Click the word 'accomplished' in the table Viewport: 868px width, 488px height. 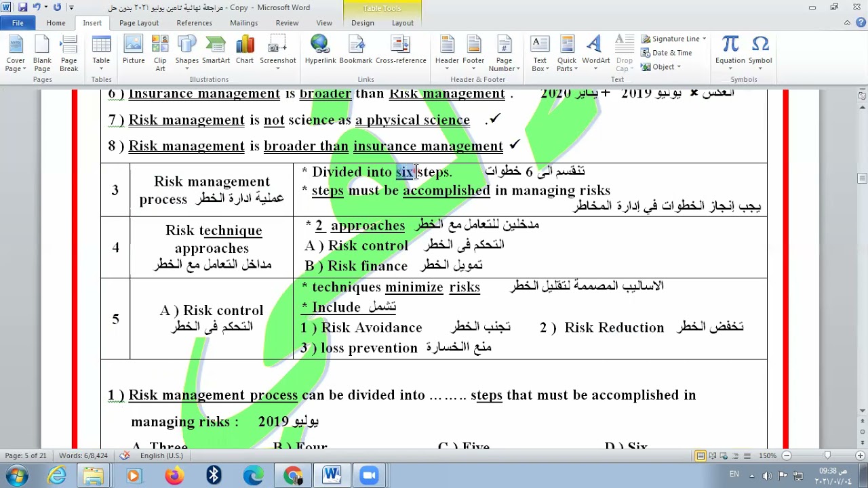446,190
